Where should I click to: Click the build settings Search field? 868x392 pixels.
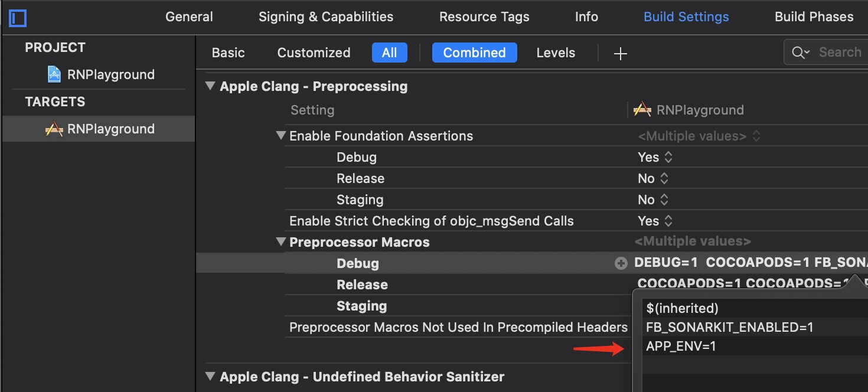click(x=840, y=53)
